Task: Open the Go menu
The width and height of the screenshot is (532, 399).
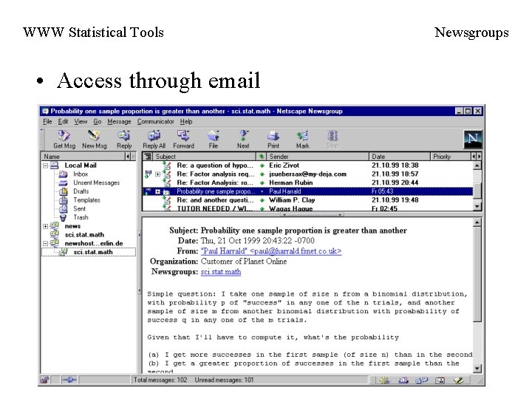Action: coord(97,121)
